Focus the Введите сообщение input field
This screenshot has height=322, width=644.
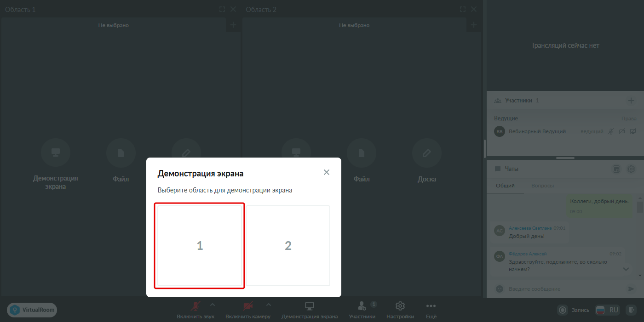click(565, 289)
